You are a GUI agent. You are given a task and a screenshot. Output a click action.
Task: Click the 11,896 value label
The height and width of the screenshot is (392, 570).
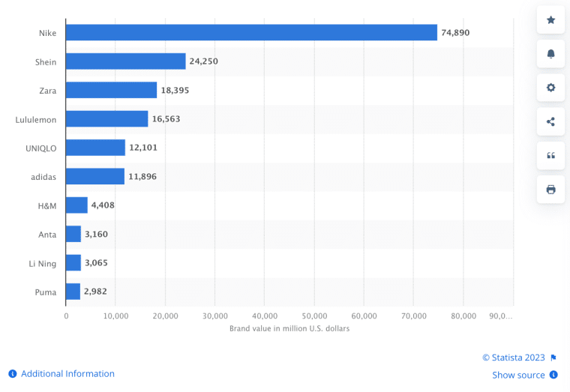point(142,177)
